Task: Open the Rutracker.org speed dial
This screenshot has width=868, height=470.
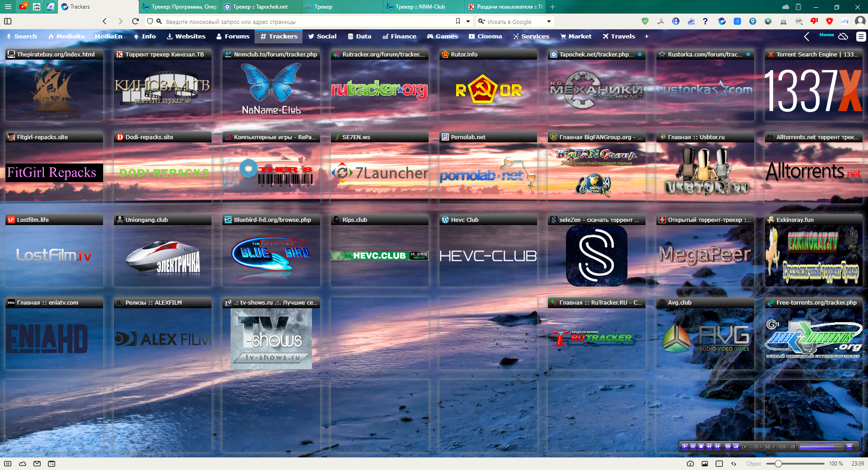Action: point(380,85)
